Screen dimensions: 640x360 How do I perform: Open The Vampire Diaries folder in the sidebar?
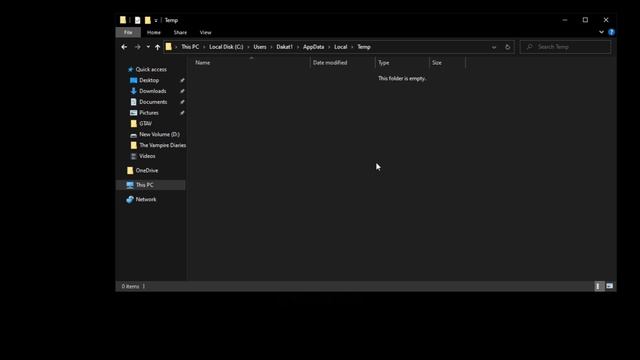162,145
